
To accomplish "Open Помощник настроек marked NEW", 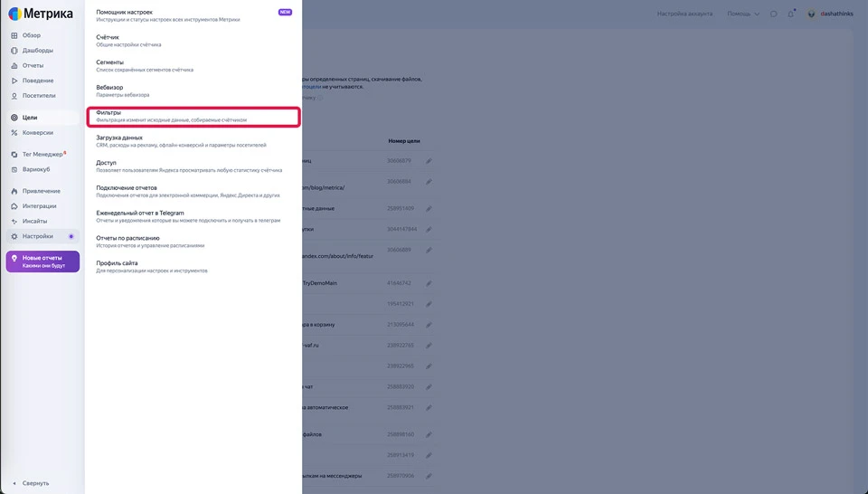I will coord(125,12).
